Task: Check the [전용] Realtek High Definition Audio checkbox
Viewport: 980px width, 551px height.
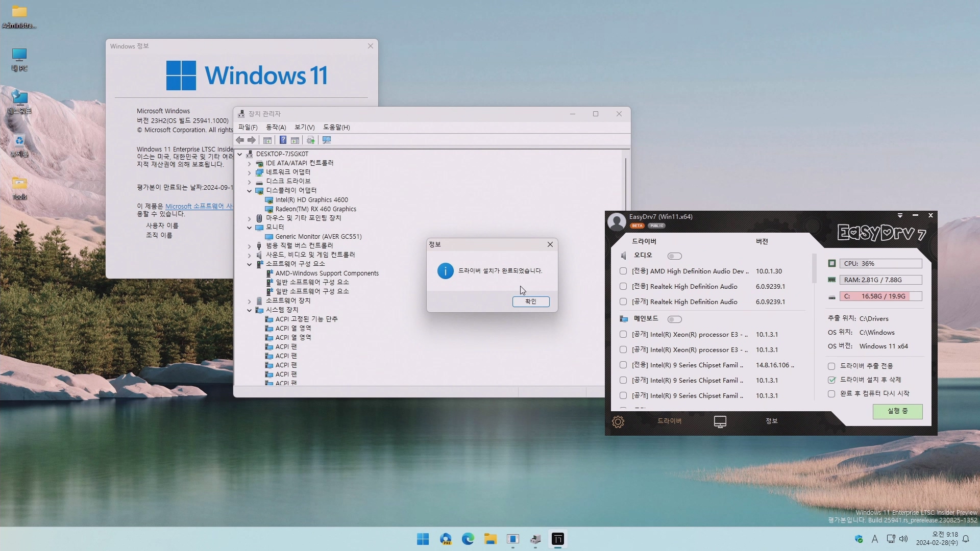Action: point(623,287)
